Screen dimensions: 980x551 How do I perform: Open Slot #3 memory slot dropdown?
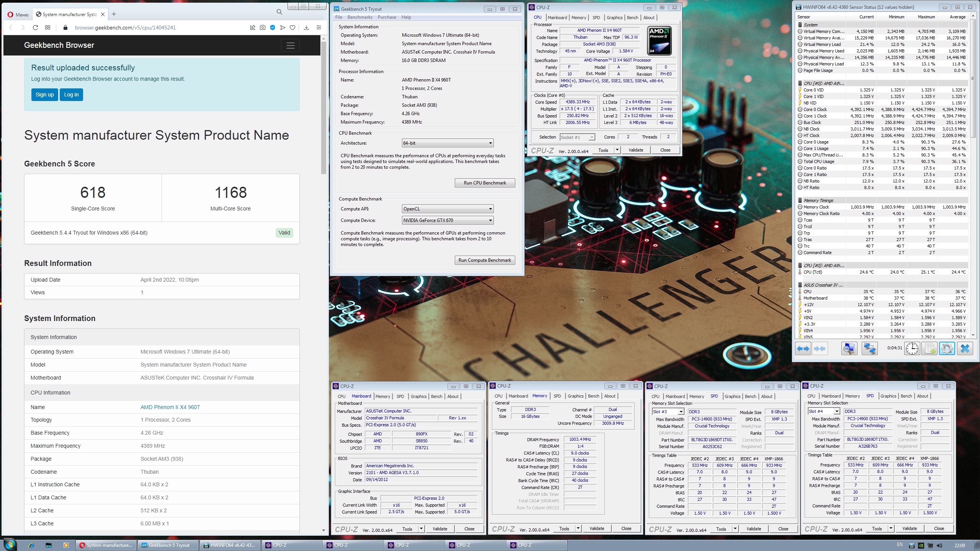tap(668, 412)
